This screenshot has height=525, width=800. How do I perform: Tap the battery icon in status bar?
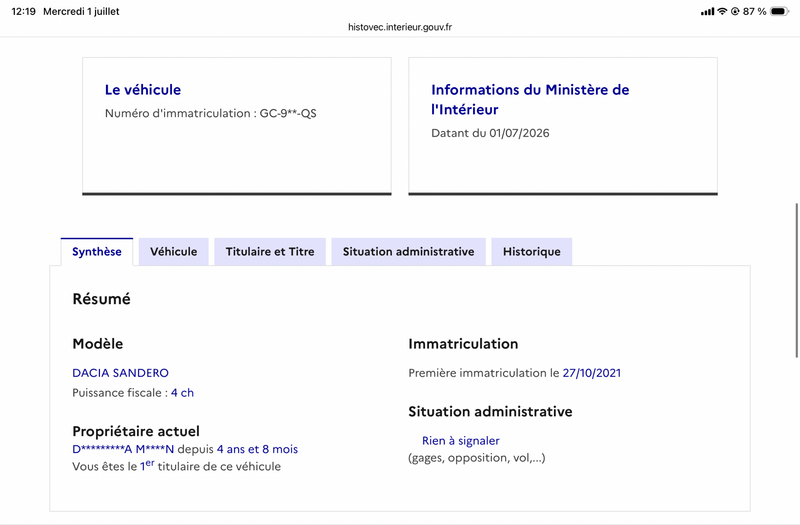pos(780,11)
